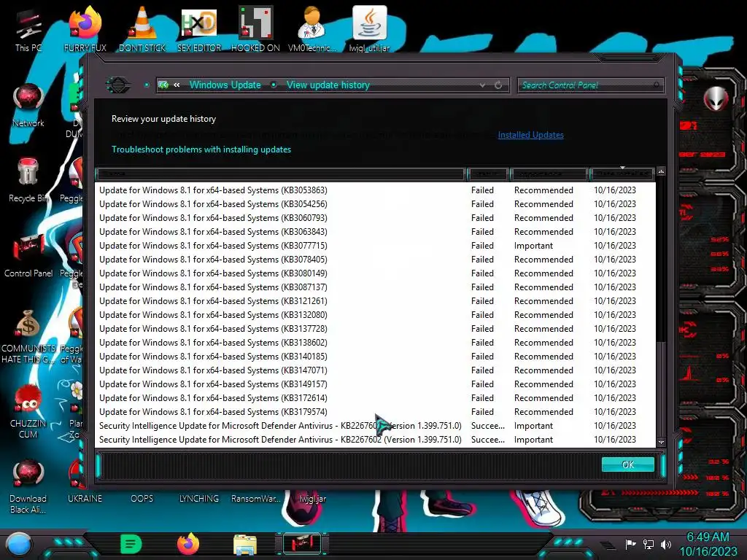This screenshot has height=560, width=747.
Task: Click the Windows Start orb
Action: tap(18, 544)
